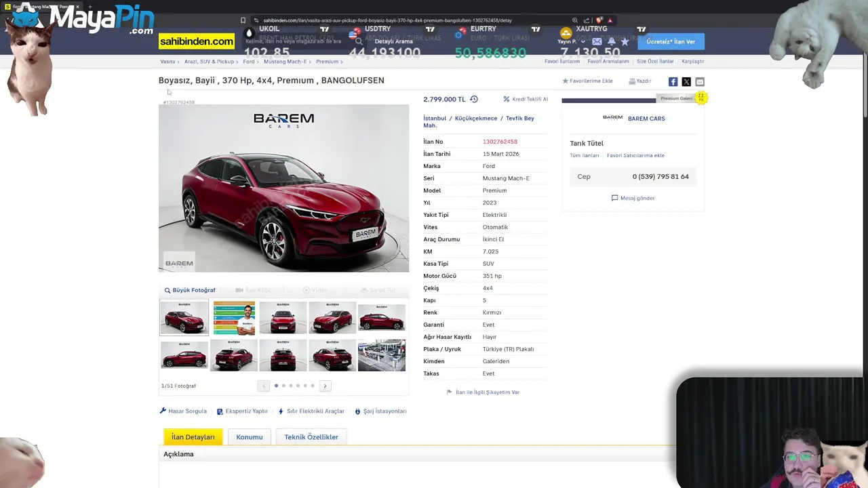Image resolution: width=868 pixels, height=488 pixels.
Task: Click the main Mustang Mach-E photo
Action: [283, 188]
